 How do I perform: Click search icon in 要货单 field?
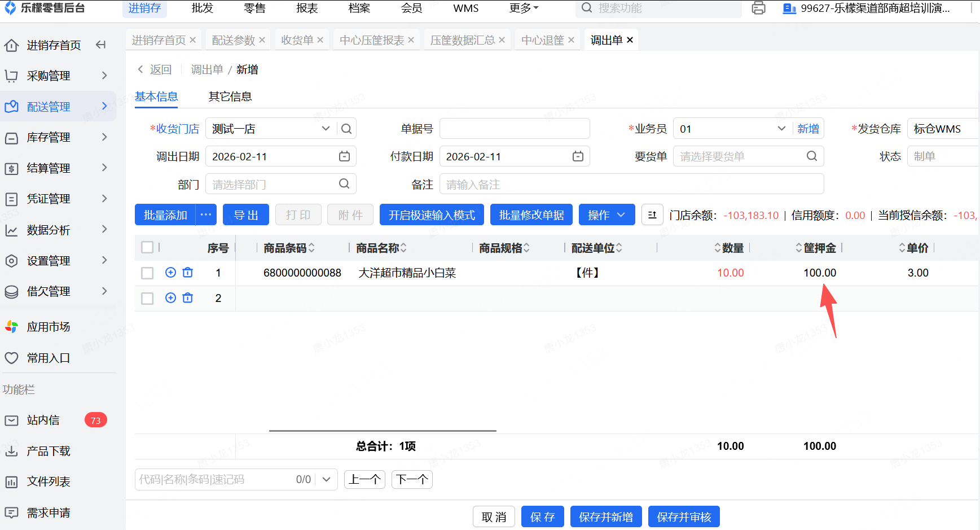(x=811, y=156)
